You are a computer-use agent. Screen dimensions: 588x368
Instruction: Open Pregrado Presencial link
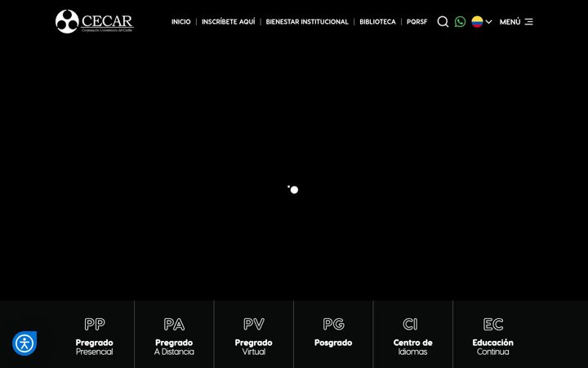tap(95, 347)
